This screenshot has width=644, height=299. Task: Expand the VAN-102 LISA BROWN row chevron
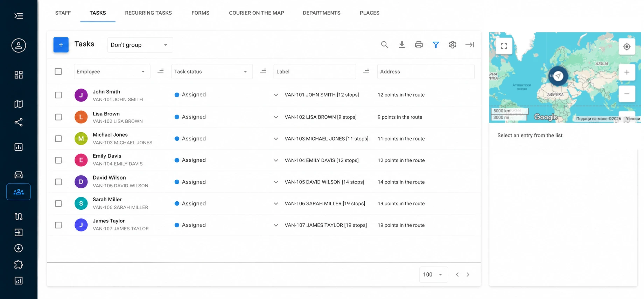[x=276, y=117]
